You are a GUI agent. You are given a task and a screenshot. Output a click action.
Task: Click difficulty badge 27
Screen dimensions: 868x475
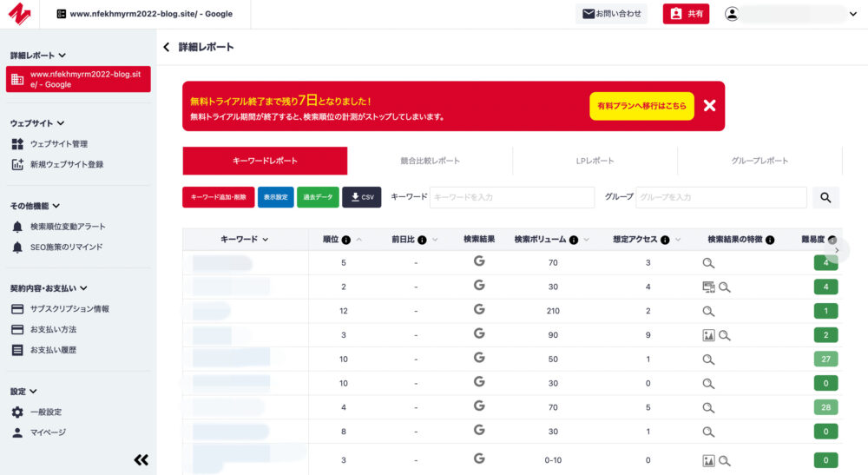(x=825, y=359)
